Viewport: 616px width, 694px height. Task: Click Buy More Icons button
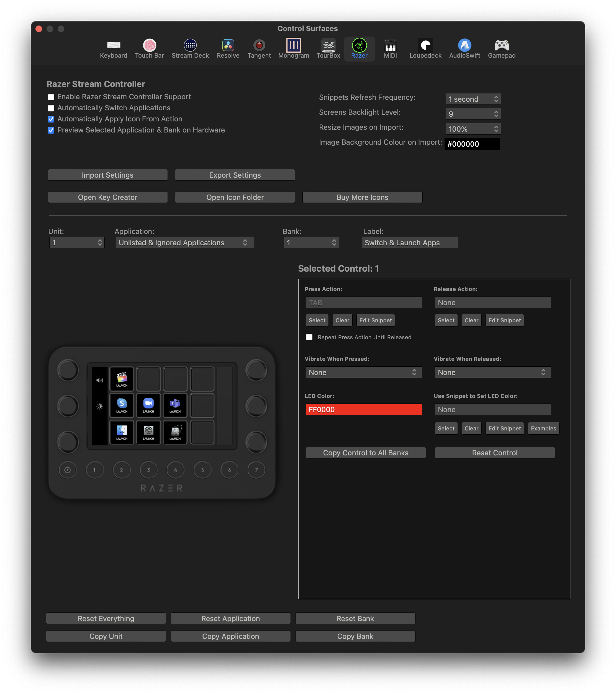pyautogui.click(x=363, y=197)
